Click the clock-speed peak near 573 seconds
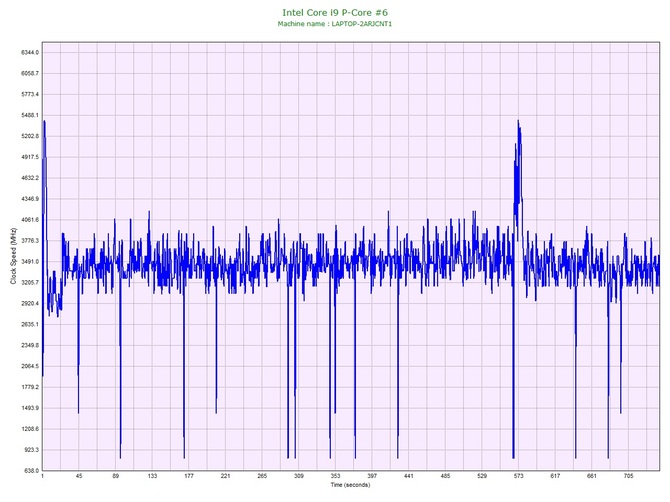 coord(518,122)
